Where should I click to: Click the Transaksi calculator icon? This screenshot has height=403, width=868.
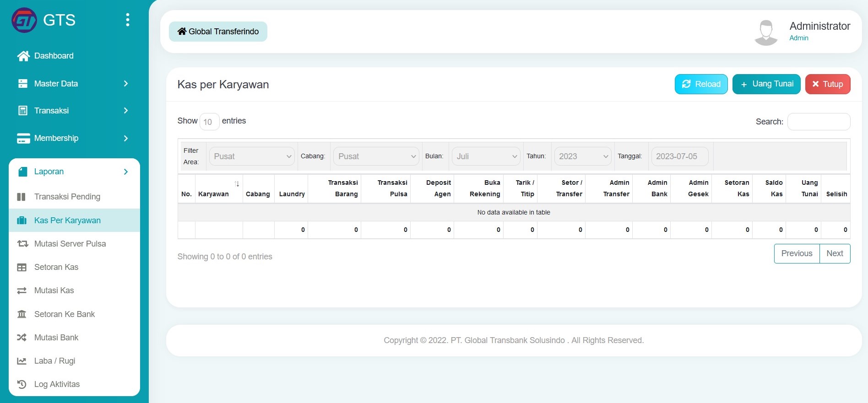(23, 111)
